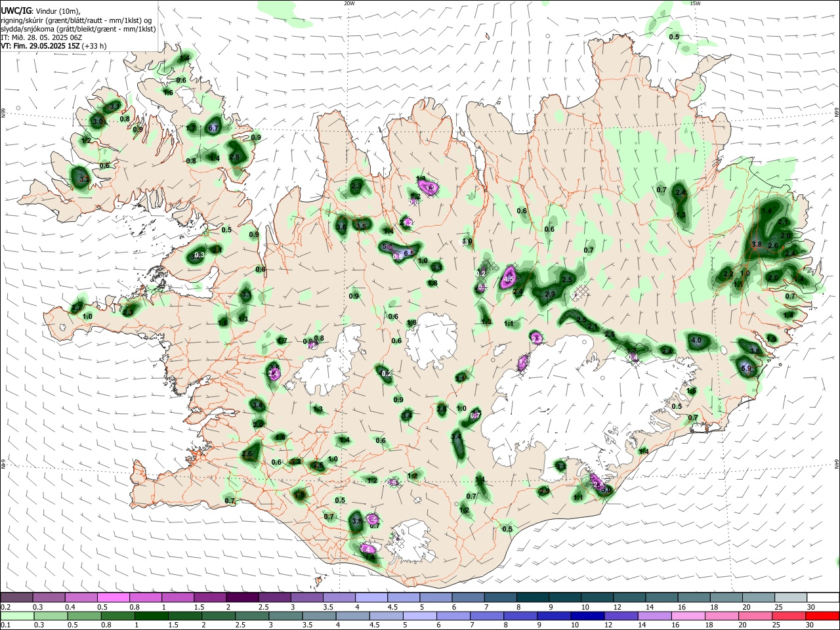Click the red 30 swatch in the bottom legend row
The height and width of the screenshot is (630, 840).
pyautogui.click(x=822, y=616)
